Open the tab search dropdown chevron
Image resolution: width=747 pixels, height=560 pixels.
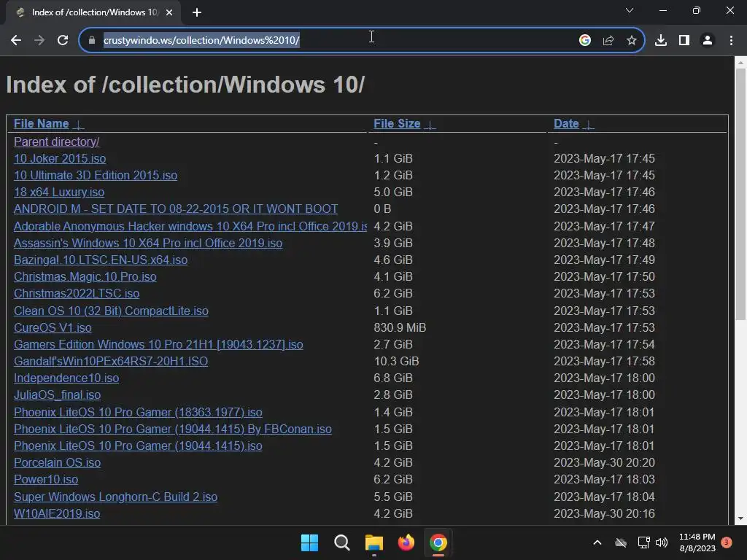click(x=630, y=10)
